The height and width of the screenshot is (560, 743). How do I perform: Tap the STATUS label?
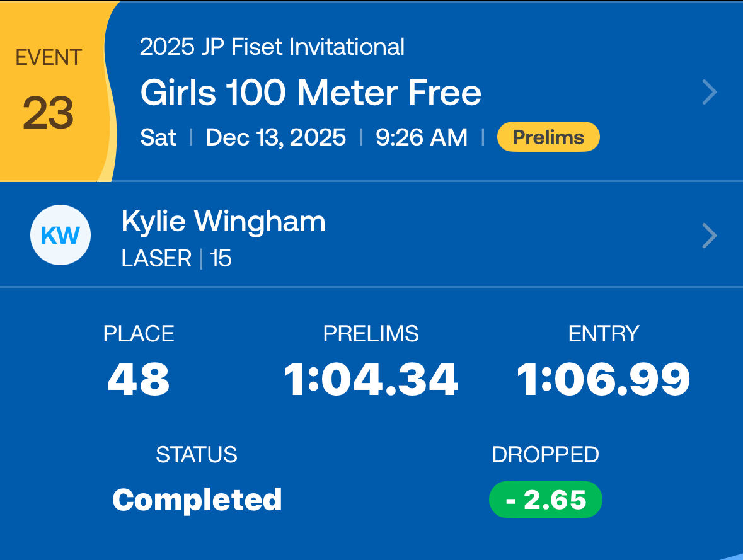[x=197, y=455]
